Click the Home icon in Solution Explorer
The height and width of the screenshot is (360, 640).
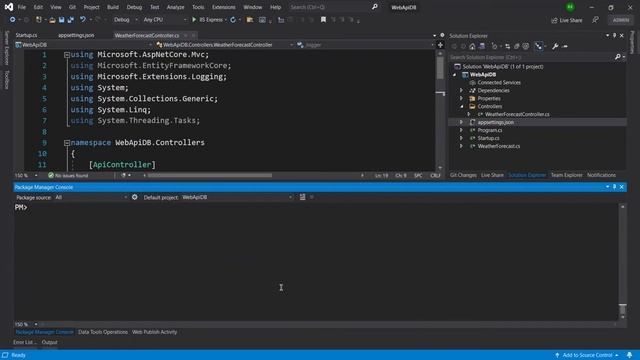click(472, 47)
